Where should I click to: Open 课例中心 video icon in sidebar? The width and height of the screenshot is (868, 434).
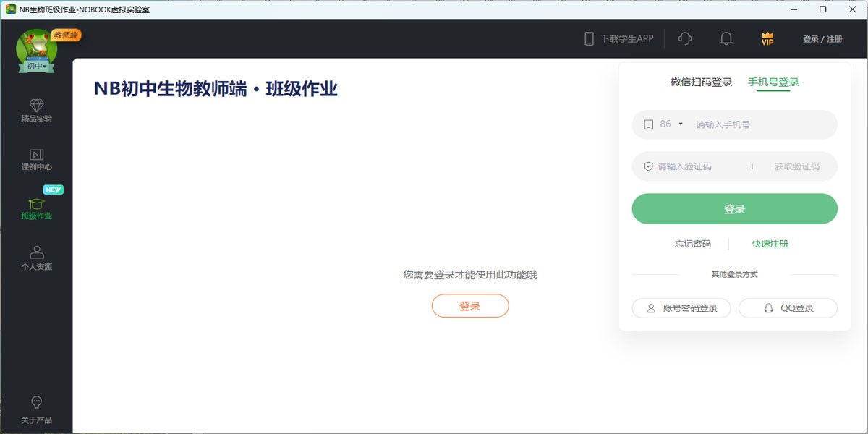click(36, 154)
